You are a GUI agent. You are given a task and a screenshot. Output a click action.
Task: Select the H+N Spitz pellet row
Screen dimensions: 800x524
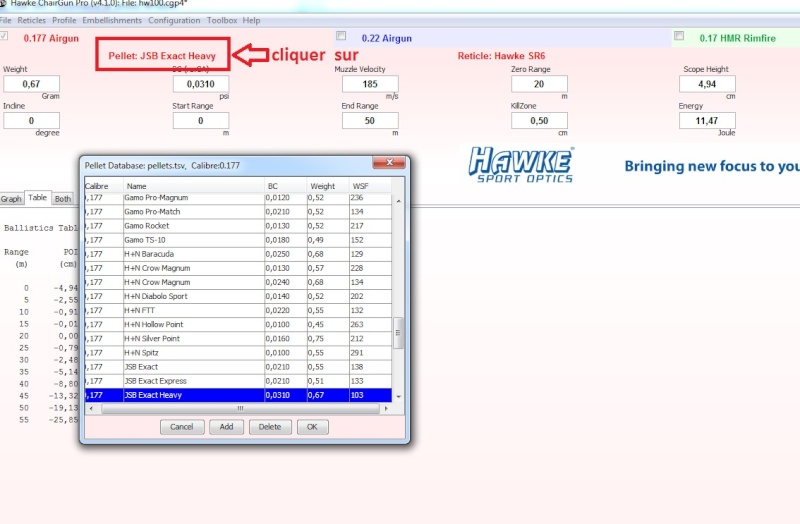[x=238, y=353]
